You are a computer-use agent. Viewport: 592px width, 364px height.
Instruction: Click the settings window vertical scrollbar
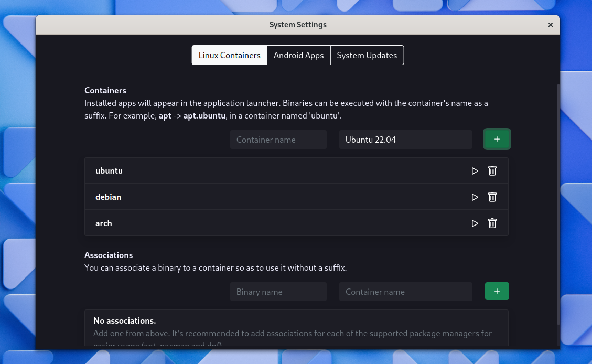[558, 204]
